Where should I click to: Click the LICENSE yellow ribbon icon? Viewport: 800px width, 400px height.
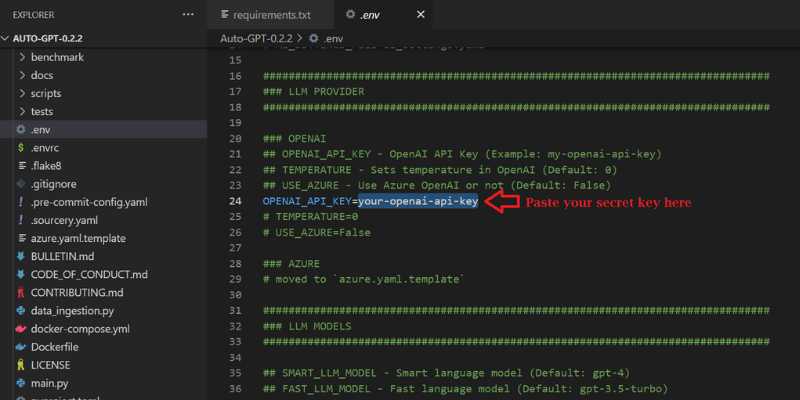coord(21,365)
